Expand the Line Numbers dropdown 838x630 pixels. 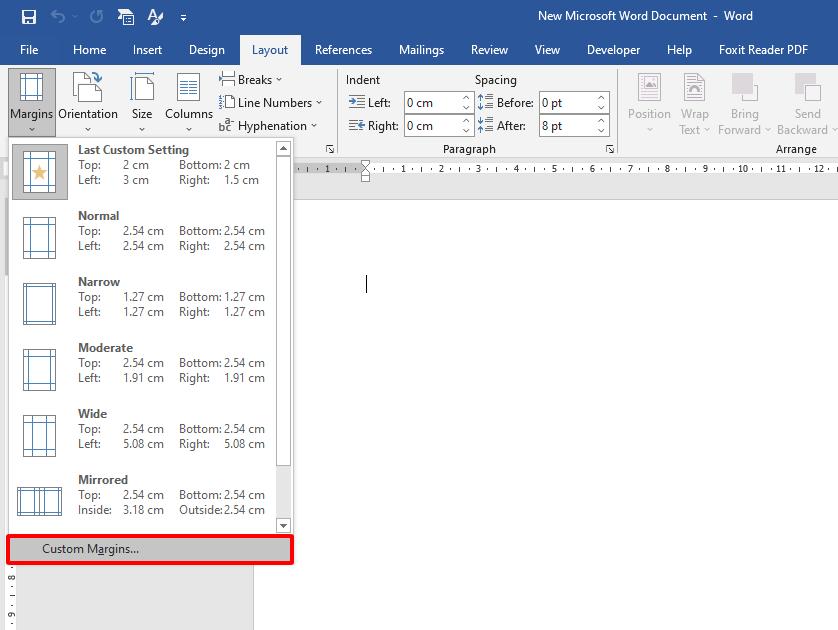click(x=271, y=103)
